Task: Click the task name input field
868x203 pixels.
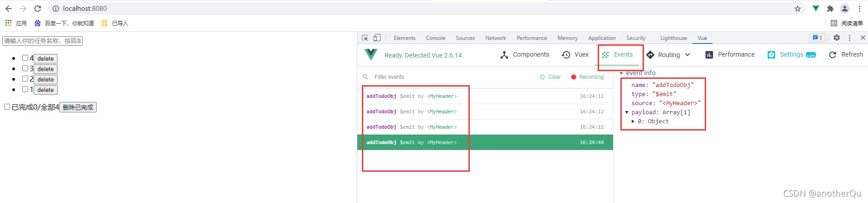Action: 43,41
